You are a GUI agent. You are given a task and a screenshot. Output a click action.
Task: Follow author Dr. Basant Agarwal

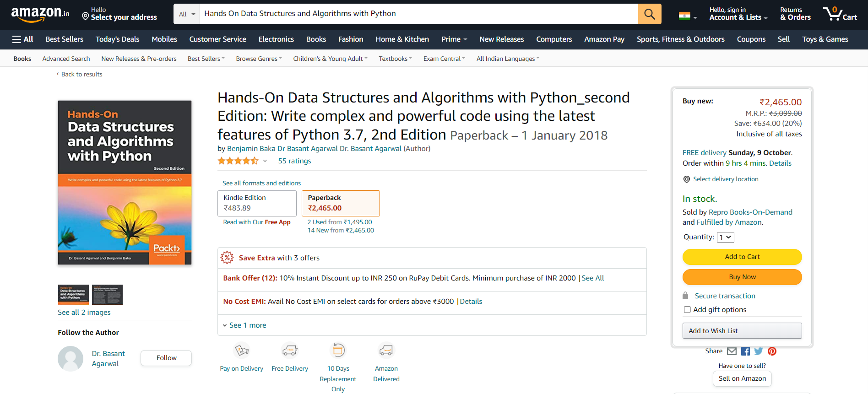coord(166,358)
